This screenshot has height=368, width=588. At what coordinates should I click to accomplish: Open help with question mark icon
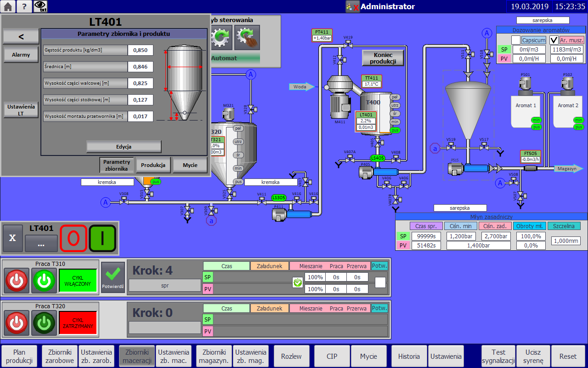pyautogui.click(x=24, y=6)
